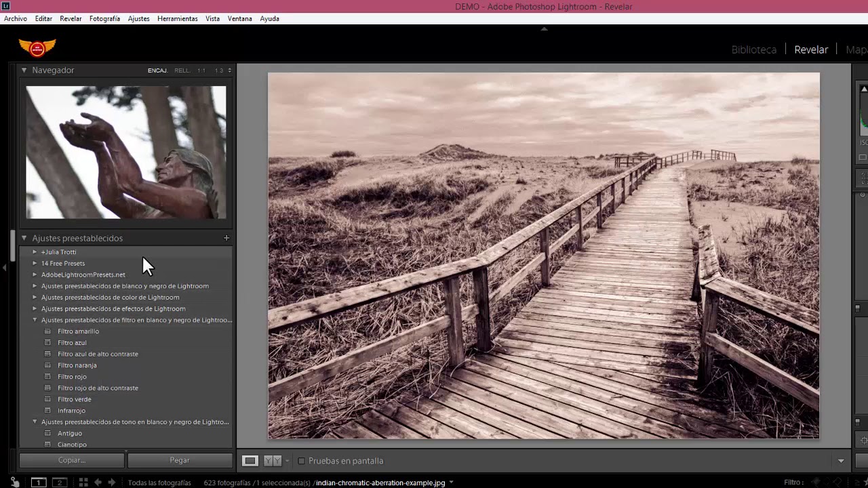The height and width of the screenshot is (488, 868).
Task: Apply Filtro rojo de alto contraste preset
Action: pyautogui.click(x=98, y=388)
